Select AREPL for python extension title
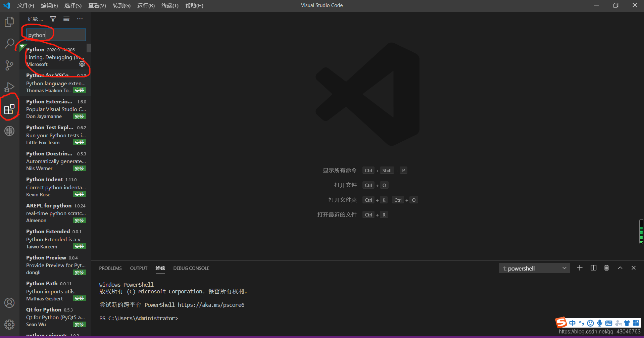 pos(49,205)
